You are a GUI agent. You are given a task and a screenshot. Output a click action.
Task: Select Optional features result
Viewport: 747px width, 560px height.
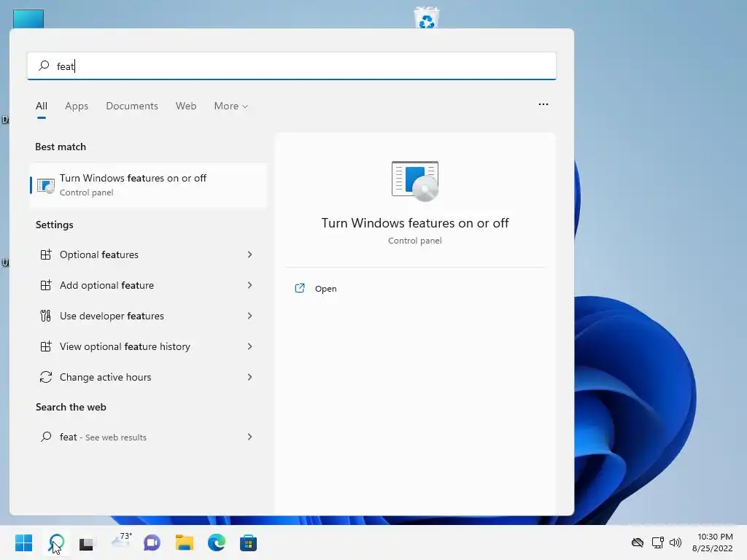(x=148, y=254)
